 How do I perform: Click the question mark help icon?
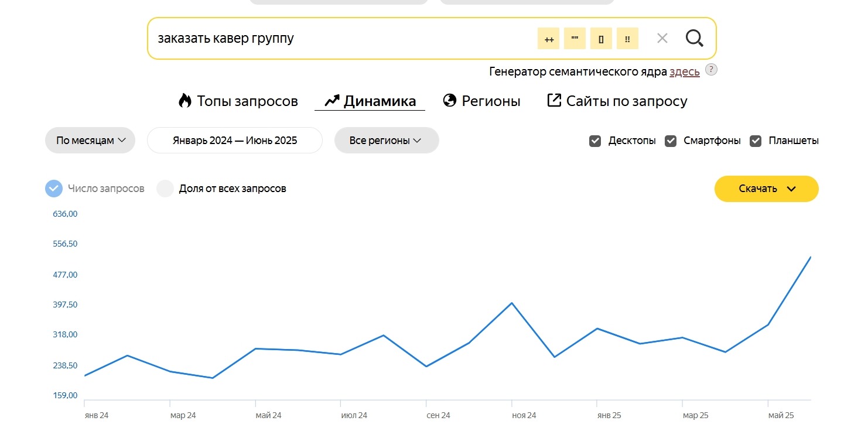711,70
